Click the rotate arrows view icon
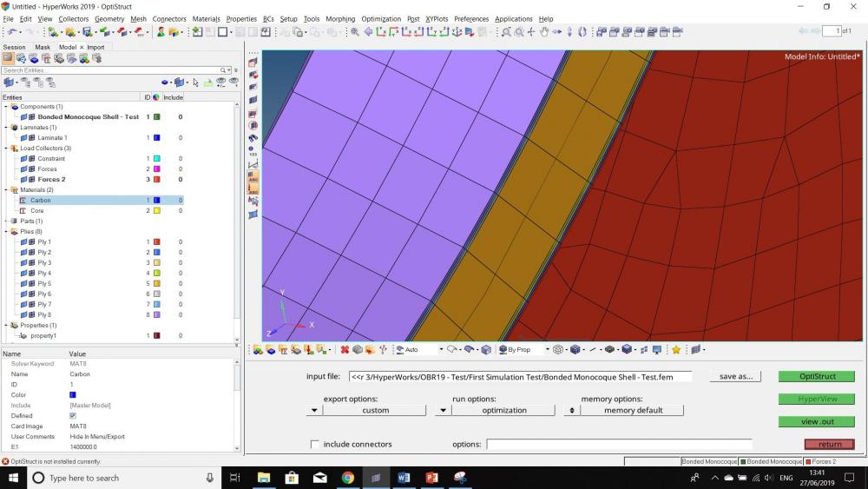 coord(582,32)
